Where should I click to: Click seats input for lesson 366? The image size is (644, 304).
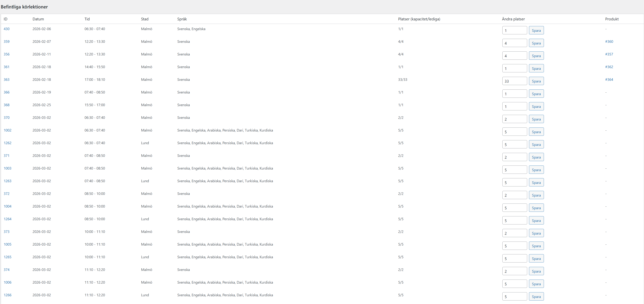coord(514,94)
